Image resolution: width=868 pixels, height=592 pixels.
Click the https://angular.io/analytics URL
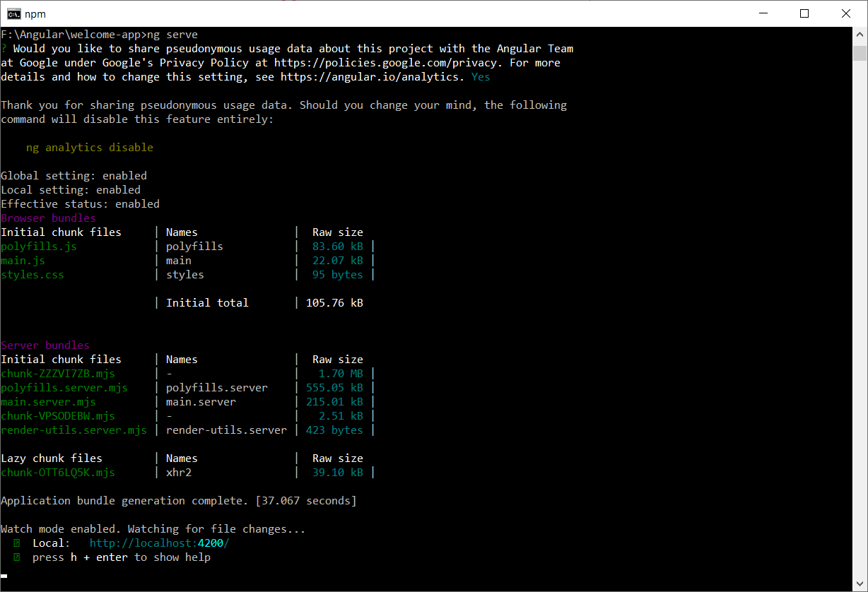371,77
